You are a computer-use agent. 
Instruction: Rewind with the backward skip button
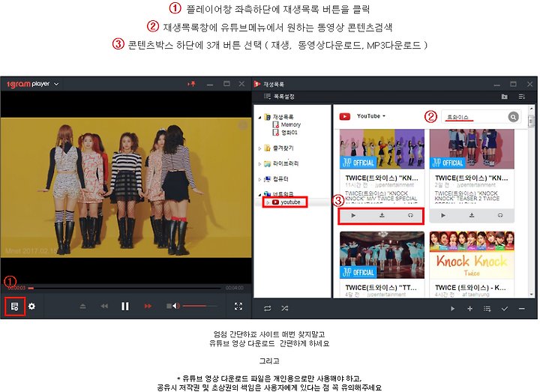(x=104, y=307)
